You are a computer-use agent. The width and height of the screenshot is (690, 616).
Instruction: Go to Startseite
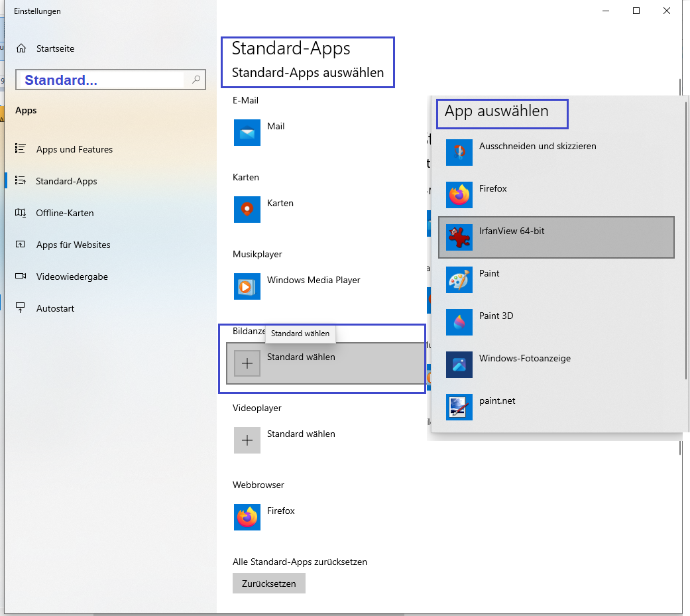tap(111, 48)
